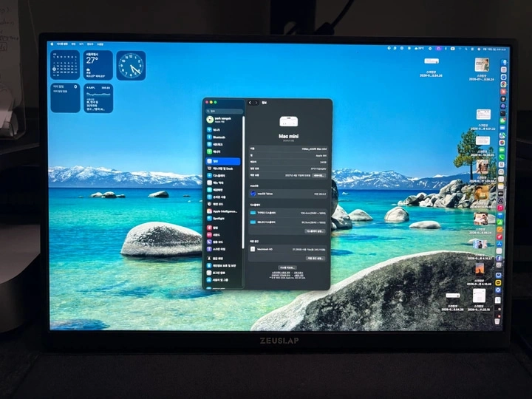Select the Network globe item in sidebar
Screen dimensions: 532x399
(x=223, y=145)
